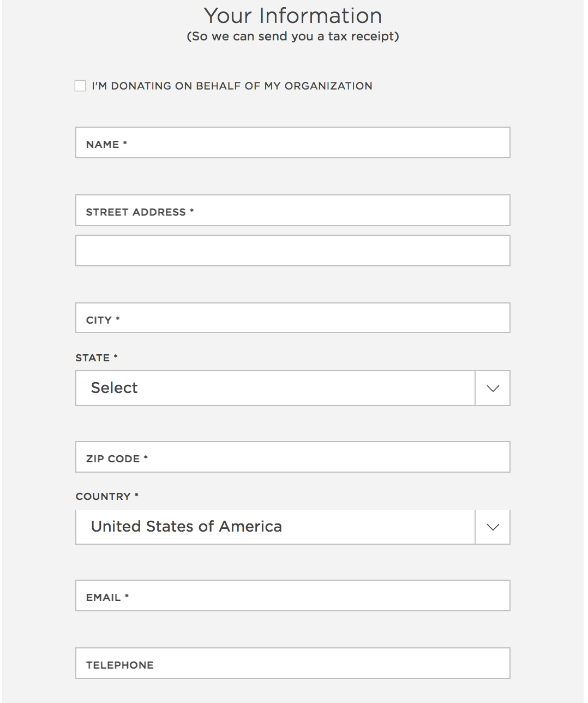588x703 pixels.
Task: Open the Country dropdown showing United States
Action: [x=275, y=527]
